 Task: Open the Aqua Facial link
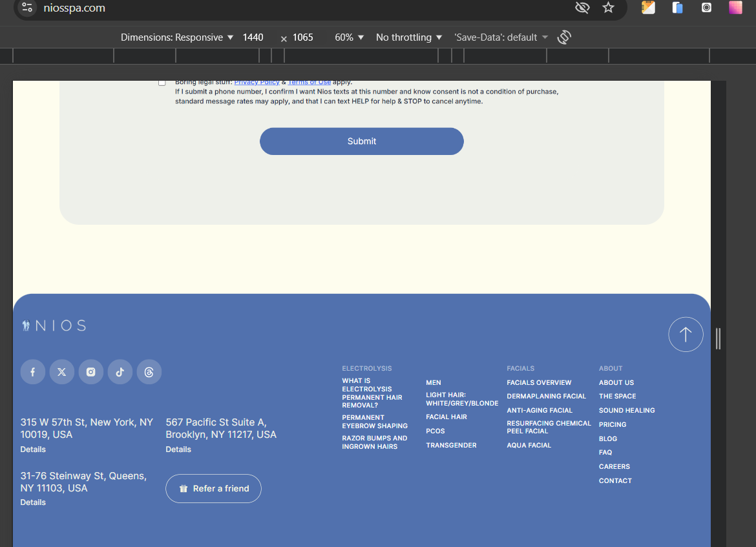[x=529, y=446]
